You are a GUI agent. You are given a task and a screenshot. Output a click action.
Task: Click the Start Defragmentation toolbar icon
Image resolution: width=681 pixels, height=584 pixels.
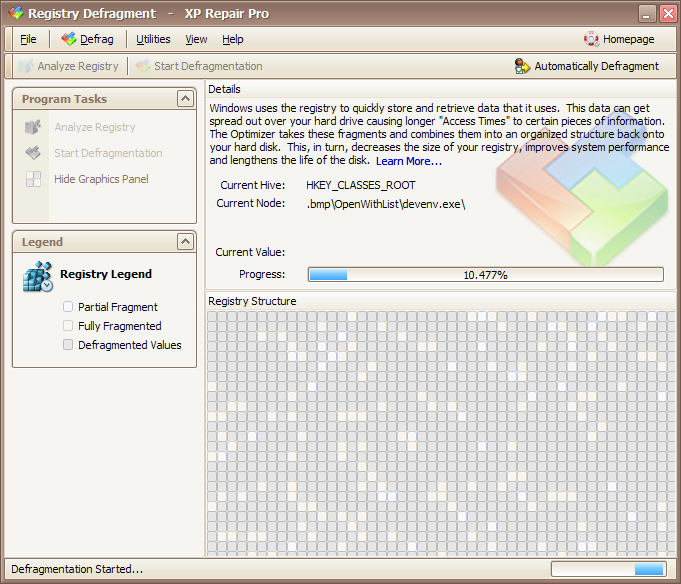click(x=142, y=66)
